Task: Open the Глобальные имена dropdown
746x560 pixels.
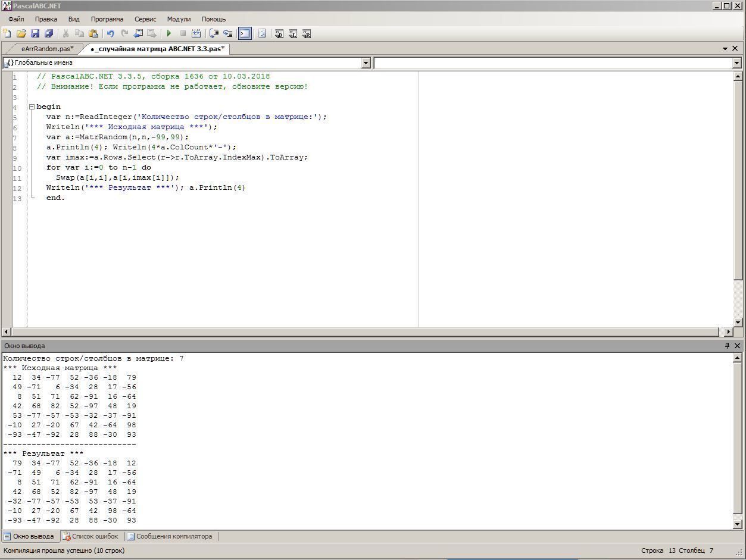Action: (366, 63)
